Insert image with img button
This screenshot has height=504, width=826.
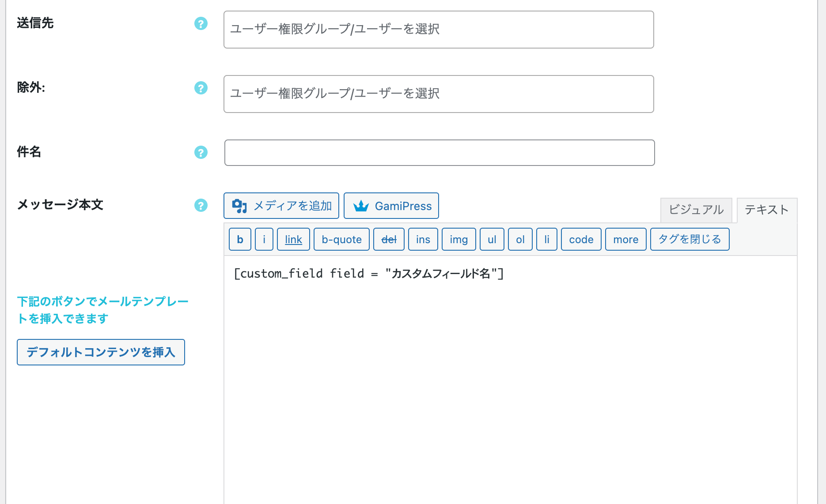[x=459, y=239]
